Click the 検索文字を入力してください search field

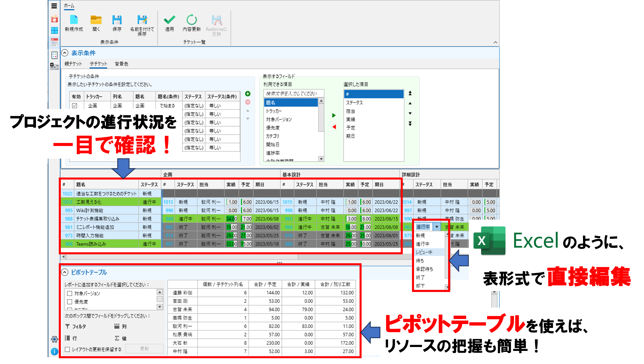(x=294, y=93)
